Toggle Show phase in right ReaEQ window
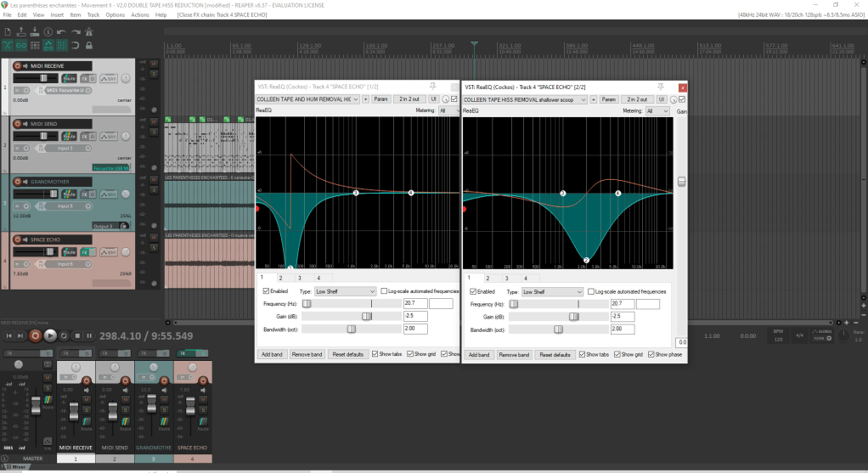This screenshot has height=473, width=868. tap(651, 354)
